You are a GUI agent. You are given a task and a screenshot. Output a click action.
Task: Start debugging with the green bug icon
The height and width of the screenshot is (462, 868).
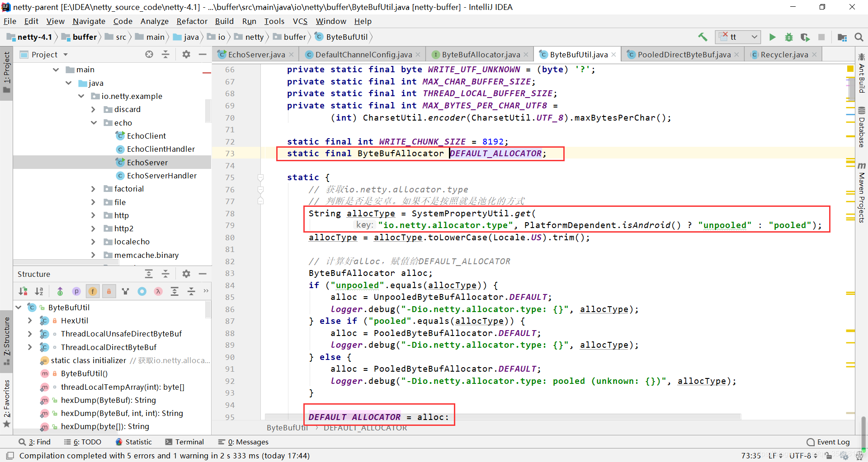click(789, 37)
